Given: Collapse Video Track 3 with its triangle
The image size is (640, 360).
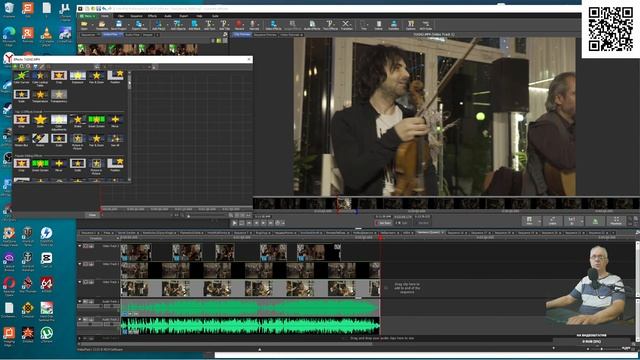Looking at the screenshot, I should point(80,246).
